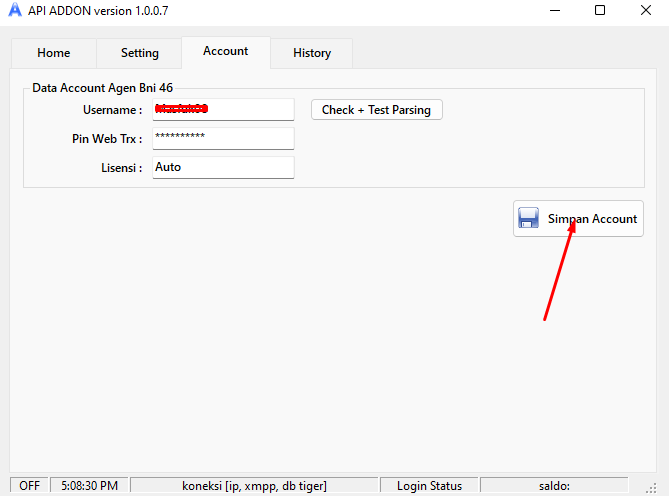This screenshot has width=669, height=496.
Task: Maximize the API ADDON window
Action: pos(600,11)
